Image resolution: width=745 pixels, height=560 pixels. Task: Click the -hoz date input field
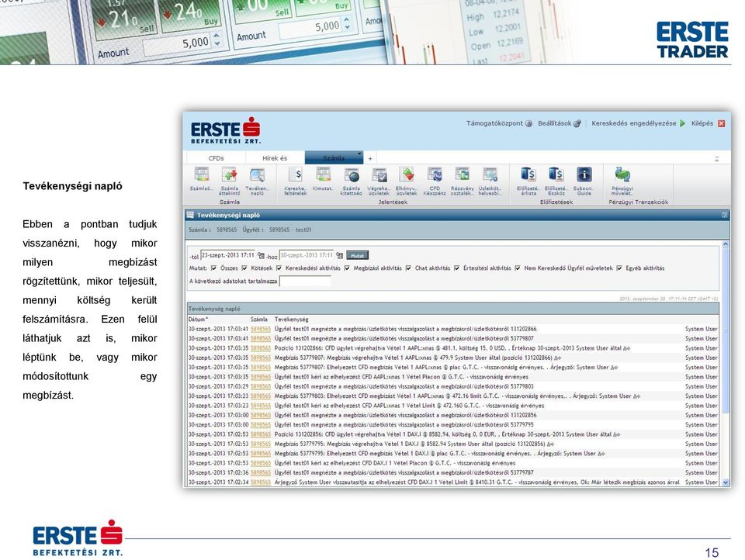(307, 255)
